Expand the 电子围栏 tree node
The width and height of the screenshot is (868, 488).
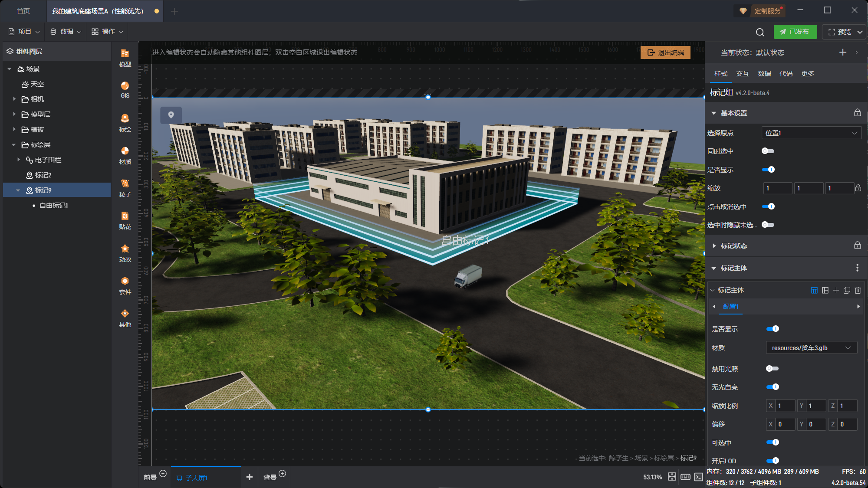[19, 160]
